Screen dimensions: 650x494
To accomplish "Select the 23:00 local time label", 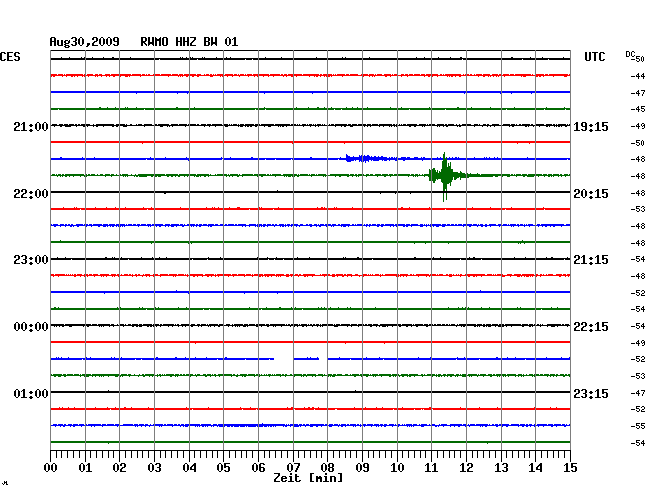I will click(x=31, y=260).
